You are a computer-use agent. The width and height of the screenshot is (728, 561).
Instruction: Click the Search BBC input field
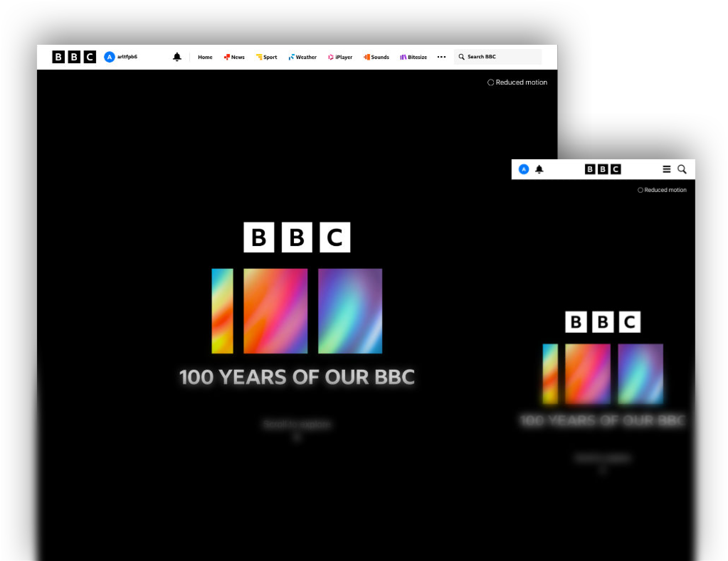[498, 57]
